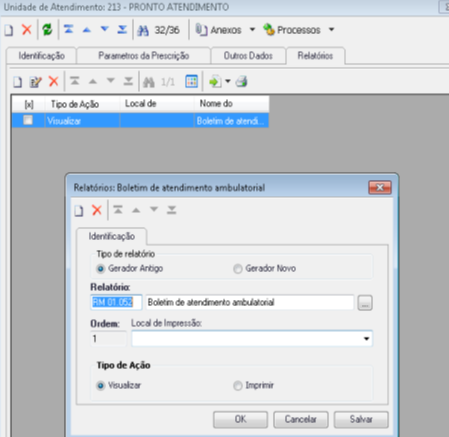Viewport: 449px width, 437px height.
Task: Expand the export icon dropdown arrow
Action: click(228, 81)
